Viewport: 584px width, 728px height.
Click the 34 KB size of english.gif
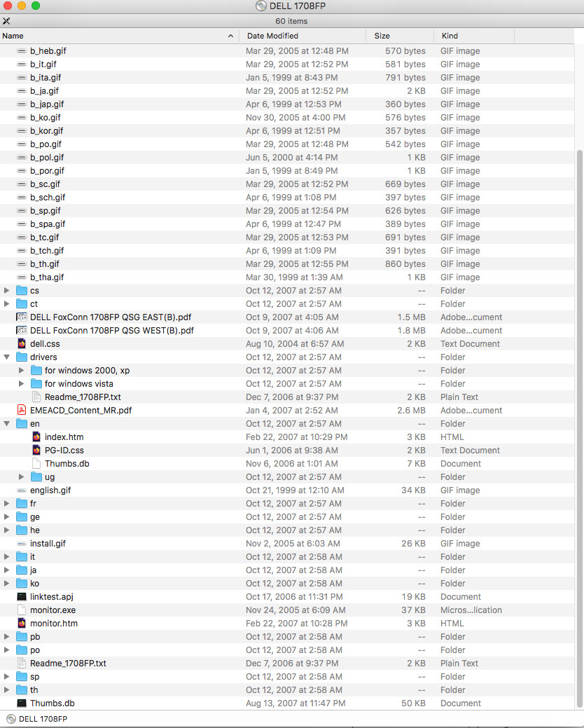click(x=413, y=490)
